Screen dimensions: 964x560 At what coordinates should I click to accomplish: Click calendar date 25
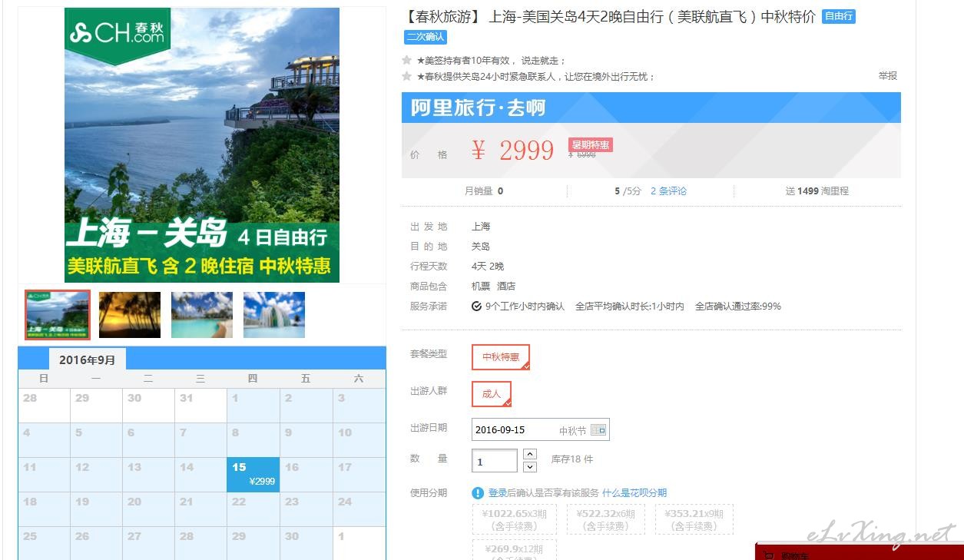44,542
